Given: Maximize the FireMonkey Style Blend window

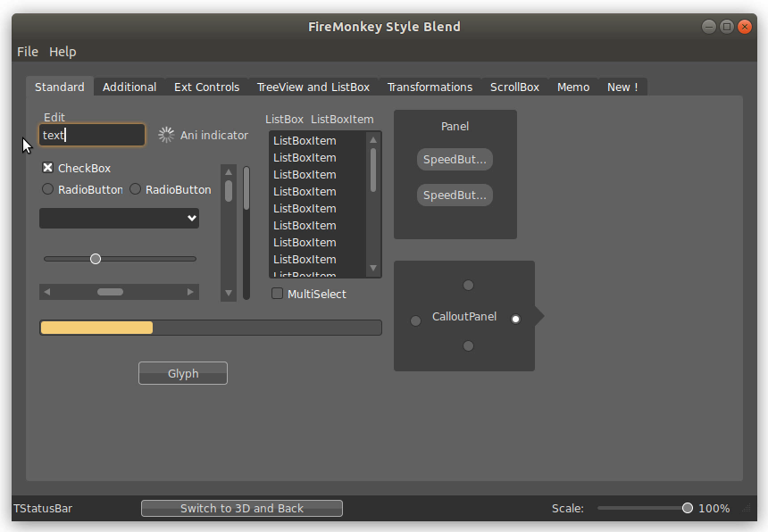Looking at the screenshot, I should [727, 27].
